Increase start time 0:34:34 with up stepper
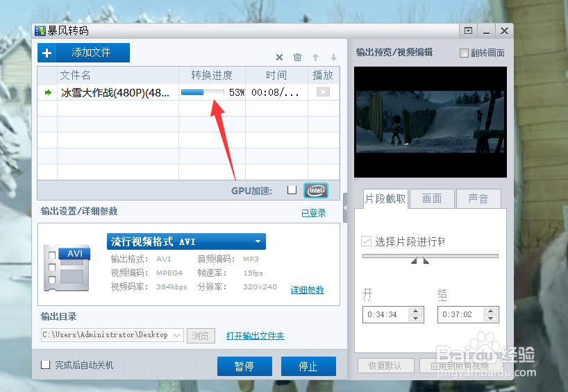Image resolution: width=568 pixels, height=392 pixels. pos(415,311)
